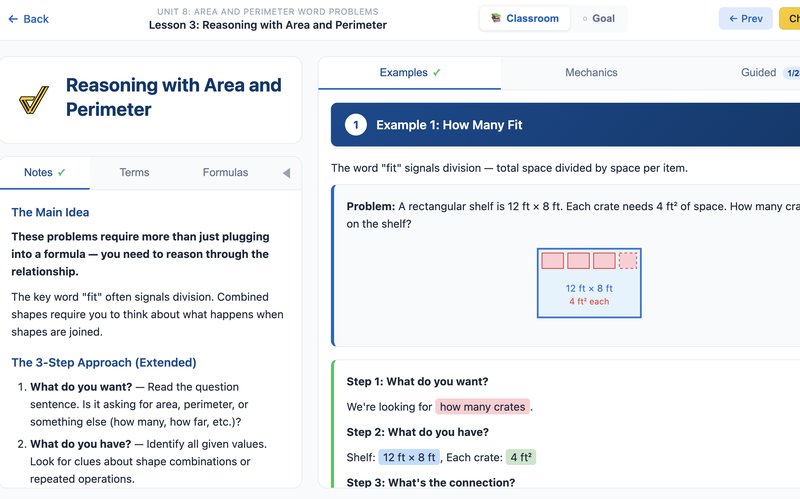Open the Classroom view button
This screenshot has height=499, width=800.
click(524, 18)
